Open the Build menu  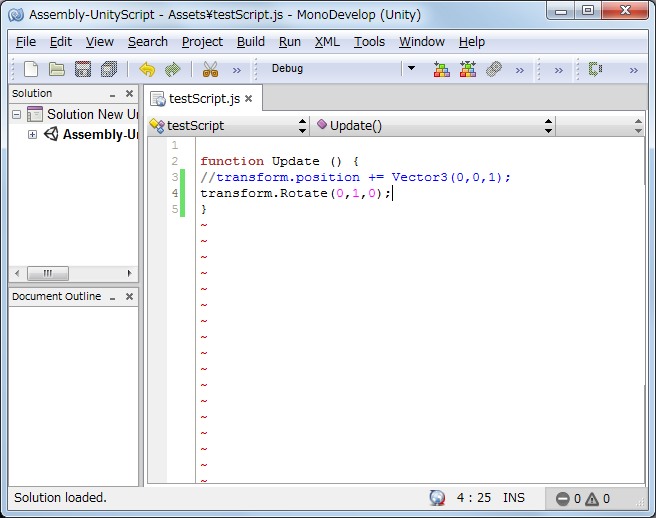[x=251, y=42]
